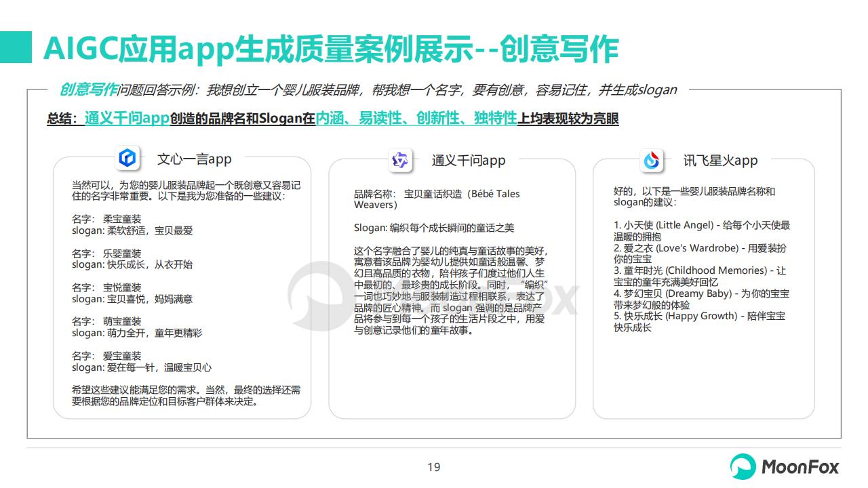Click the closing paragraph starting 希望这些建议
The image size is (868, 488).
pos(186,396)
